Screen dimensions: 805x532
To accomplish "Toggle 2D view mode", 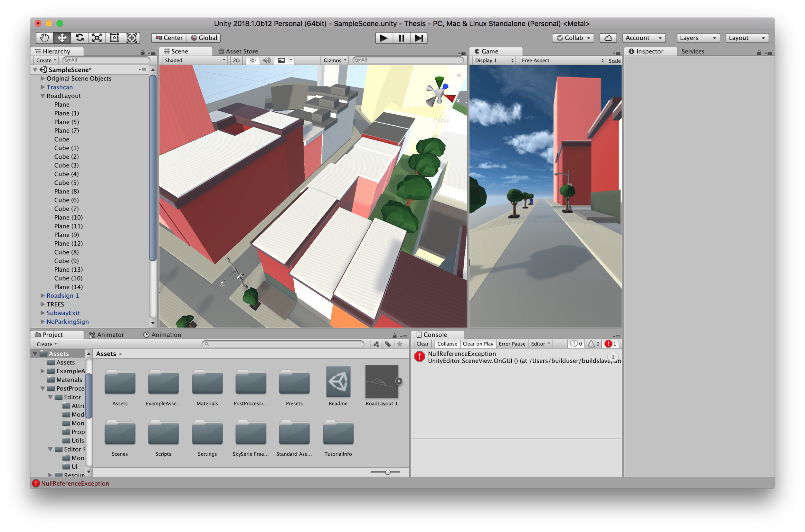I will [236, 61].
